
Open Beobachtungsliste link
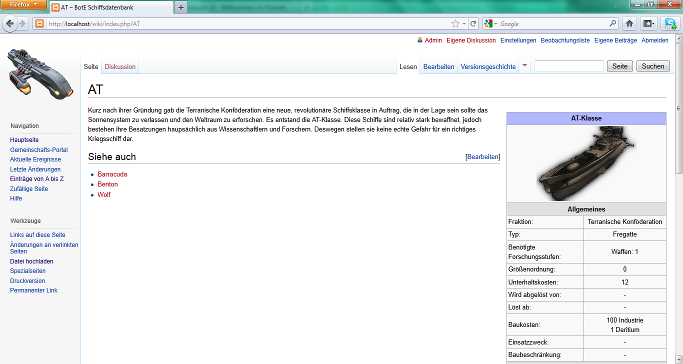point(565,40)
